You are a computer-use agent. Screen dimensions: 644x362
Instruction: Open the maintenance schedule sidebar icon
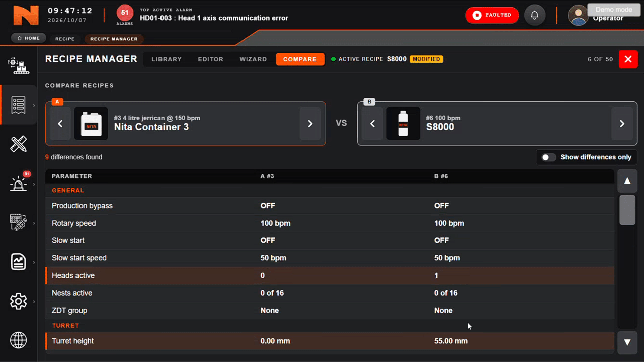(x=18, y=223)
